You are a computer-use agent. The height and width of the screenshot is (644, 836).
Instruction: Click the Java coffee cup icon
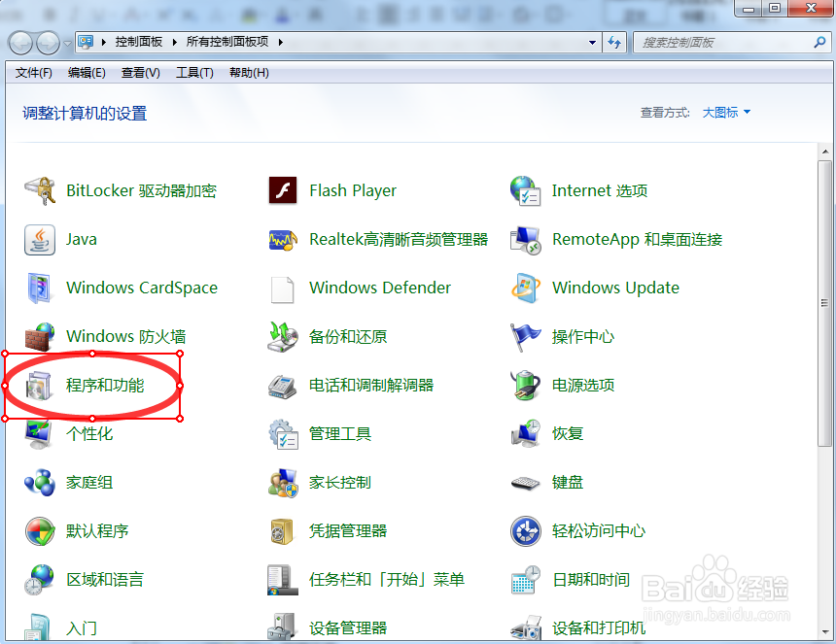coord(40,240)
